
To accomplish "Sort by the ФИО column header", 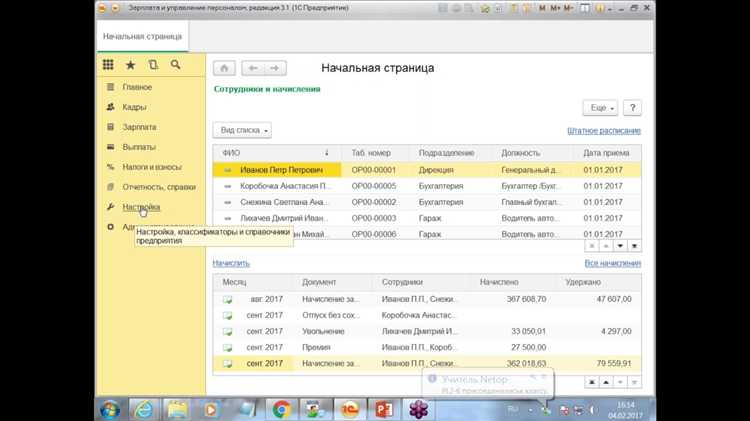I will point(277,153).
